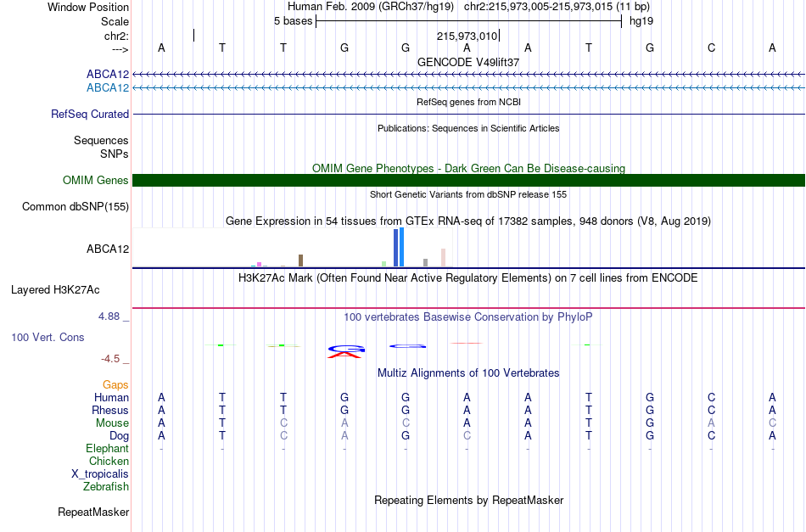Click the dark blue ABCA12 gene arrow line
Image resolution: width=806 pixels, height=532 pixels.
tap(469, 75)
